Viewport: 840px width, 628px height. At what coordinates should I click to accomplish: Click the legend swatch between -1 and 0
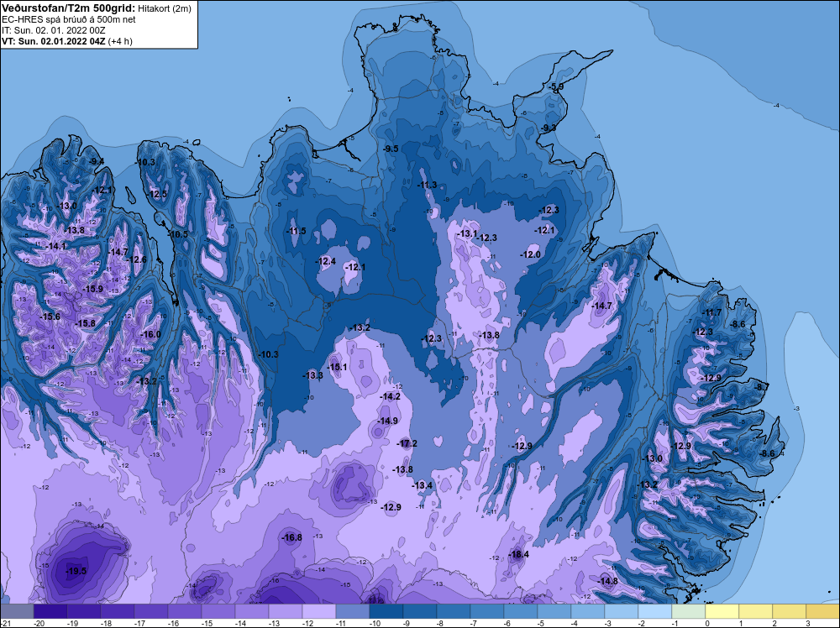pos(689,611)
